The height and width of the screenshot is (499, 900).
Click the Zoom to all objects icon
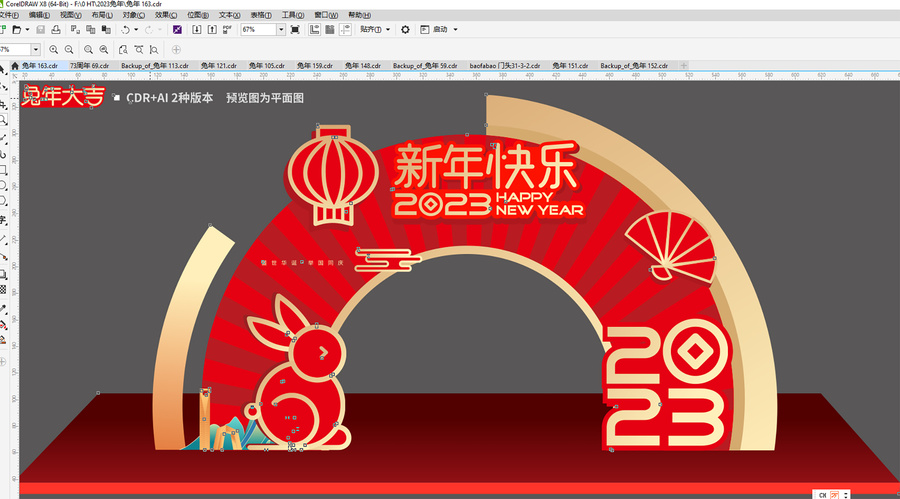[x=104, y=50]
